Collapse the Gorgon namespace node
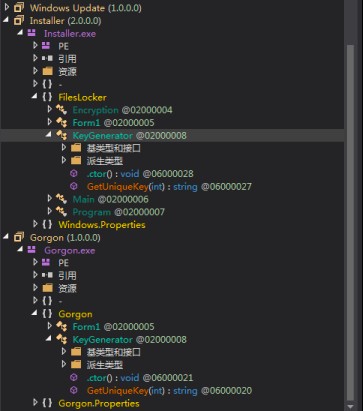Screen dimensions: 363x411 point(35,314)
